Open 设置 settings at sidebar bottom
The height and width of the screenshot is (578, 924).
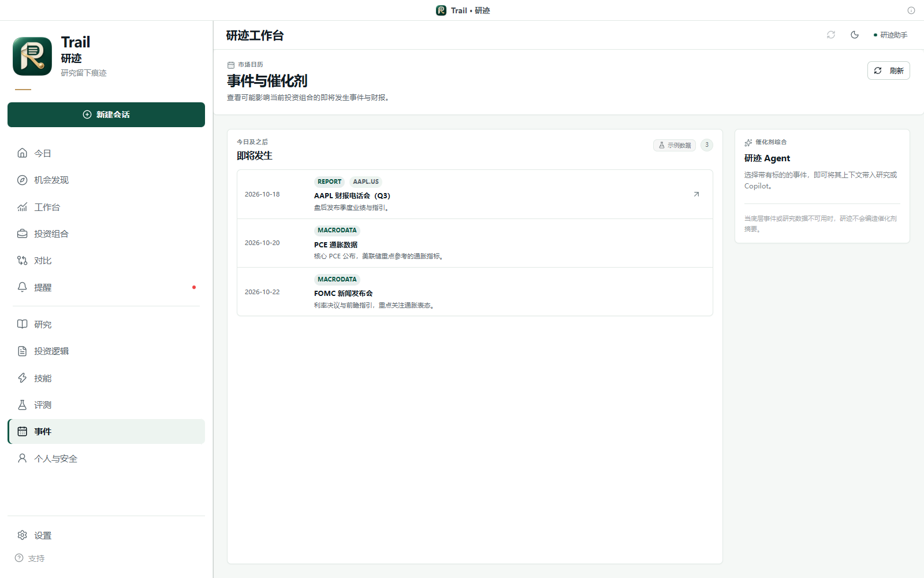[x=106, y=535]
